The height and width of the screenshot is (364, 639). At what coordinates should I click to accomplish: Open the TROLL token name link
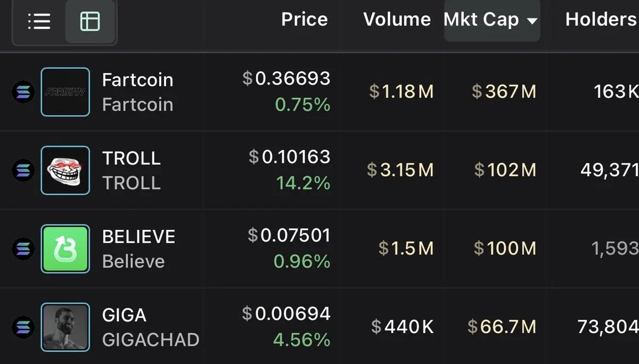131,158
